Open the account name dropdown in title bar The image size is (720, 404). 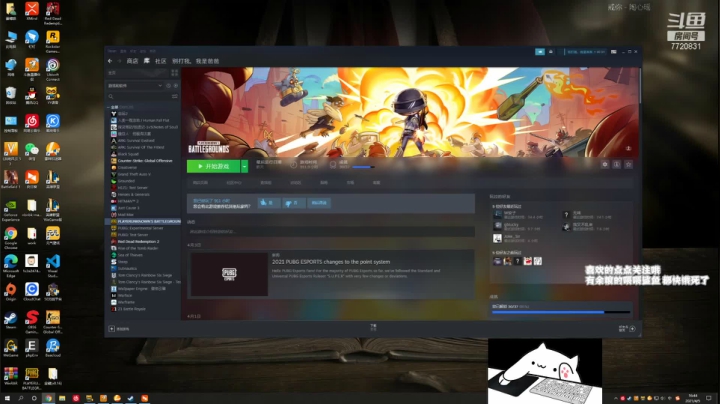[586, 52]
